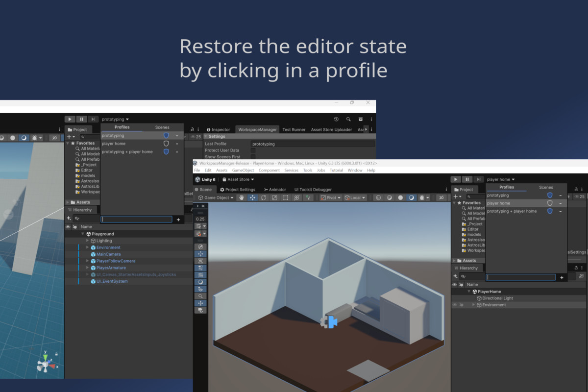588x392 pixels.
Task: Select UI_EventSystem in Playground hierarchy
Action: 112,281
